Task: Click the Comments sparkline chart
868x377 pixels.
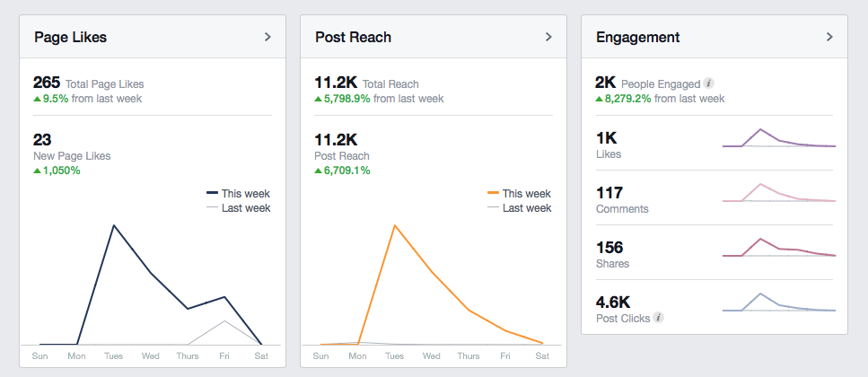Action: [779, 193]
